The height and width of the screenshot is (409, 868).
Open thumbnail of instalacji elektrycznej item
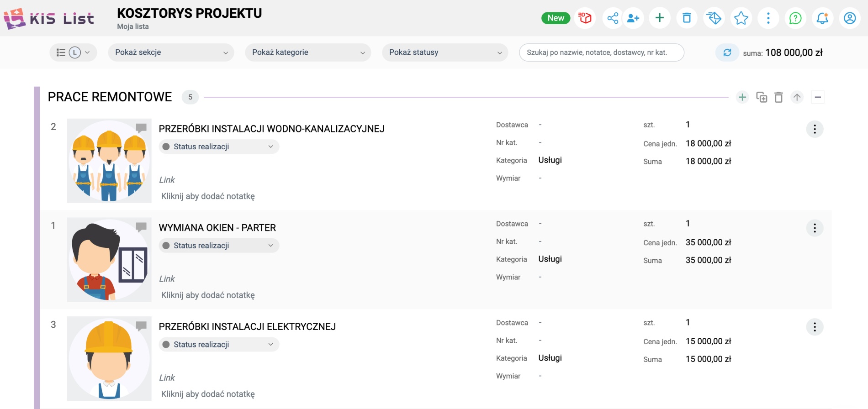pos(109,359)
